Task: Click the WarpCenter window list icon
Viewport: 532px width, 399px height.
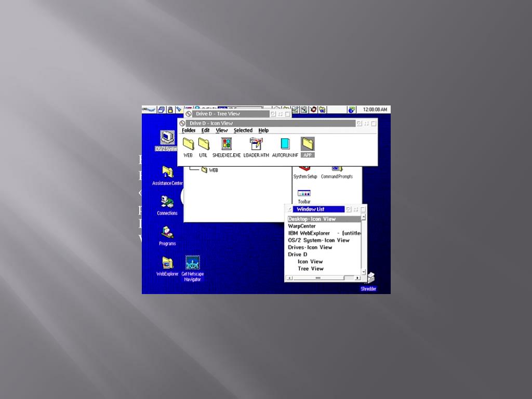Action: (162, 110)
